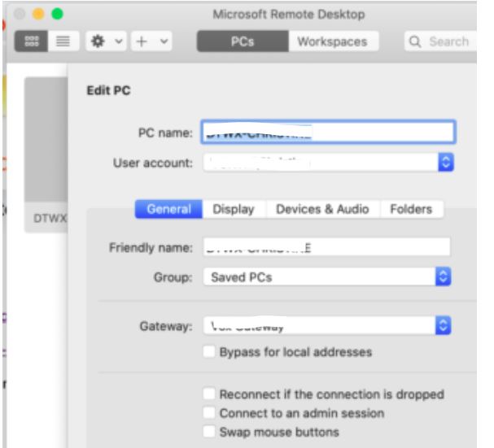
Task: Open the settings gear menu
Action: click(x=98, y=41)
